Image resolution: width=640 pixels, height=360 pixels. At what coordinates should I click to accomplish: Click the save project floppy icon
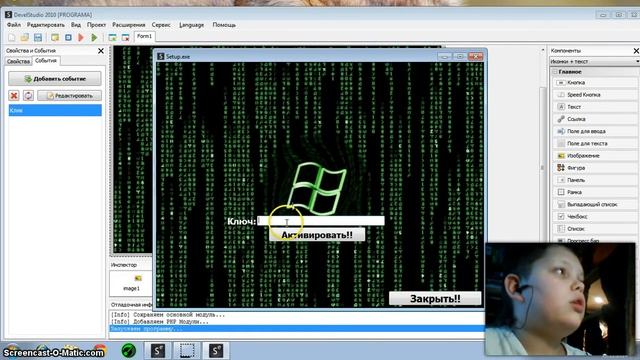pos(38,38)
